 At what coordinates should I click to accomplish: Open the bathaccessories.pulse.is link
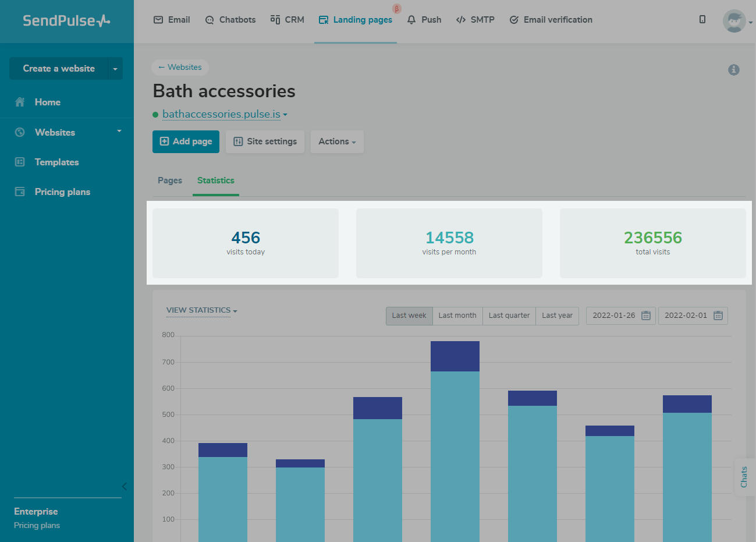click(x=221, y=114)
